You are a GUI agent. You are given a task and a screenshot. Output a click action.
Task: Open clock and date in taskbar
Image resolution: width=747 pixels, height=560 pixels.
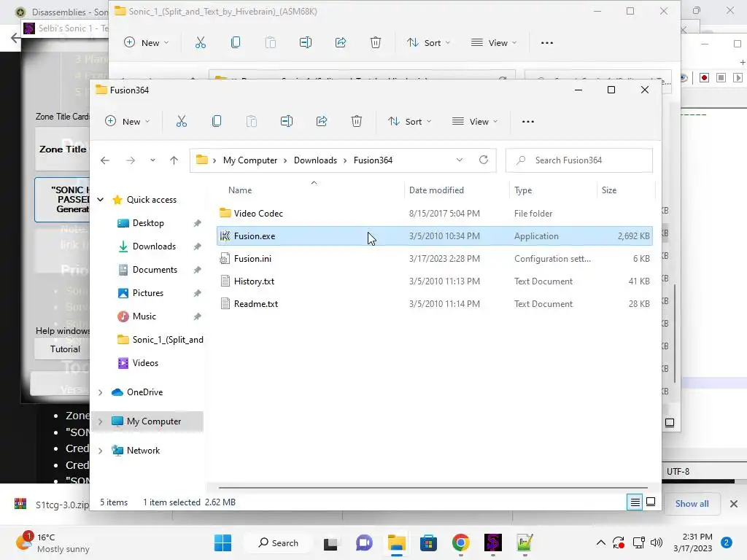click(x=693, y=542)
